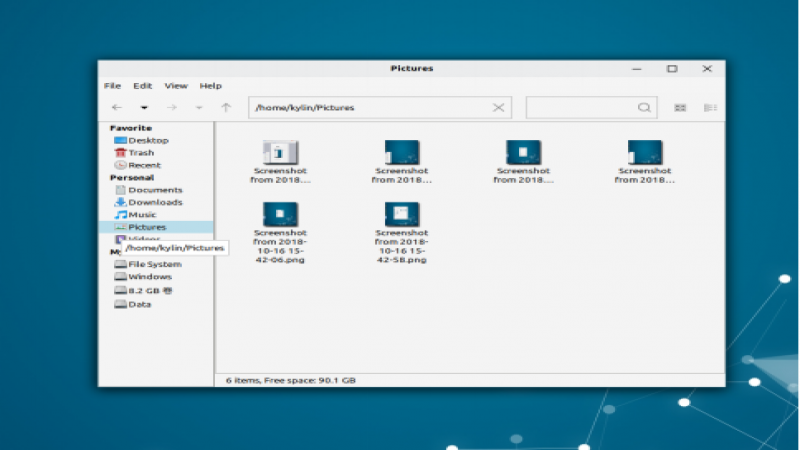Click the Forward navigation arrow
The image size is (800, 450).
[171, 107]
